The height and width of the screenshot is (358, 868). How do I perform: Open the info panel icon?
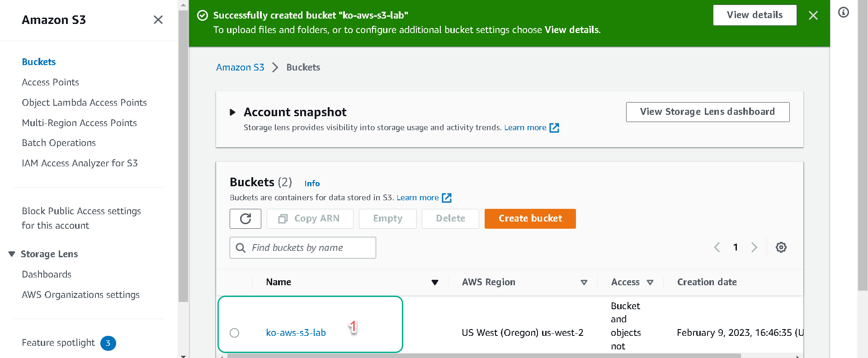(x=844, y=12)
